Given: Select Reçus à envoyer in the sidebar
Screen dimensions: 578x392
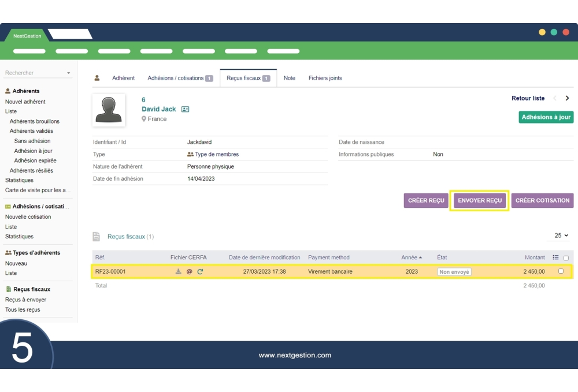Looking at the screenshot, I should click(x=25, y=300).
